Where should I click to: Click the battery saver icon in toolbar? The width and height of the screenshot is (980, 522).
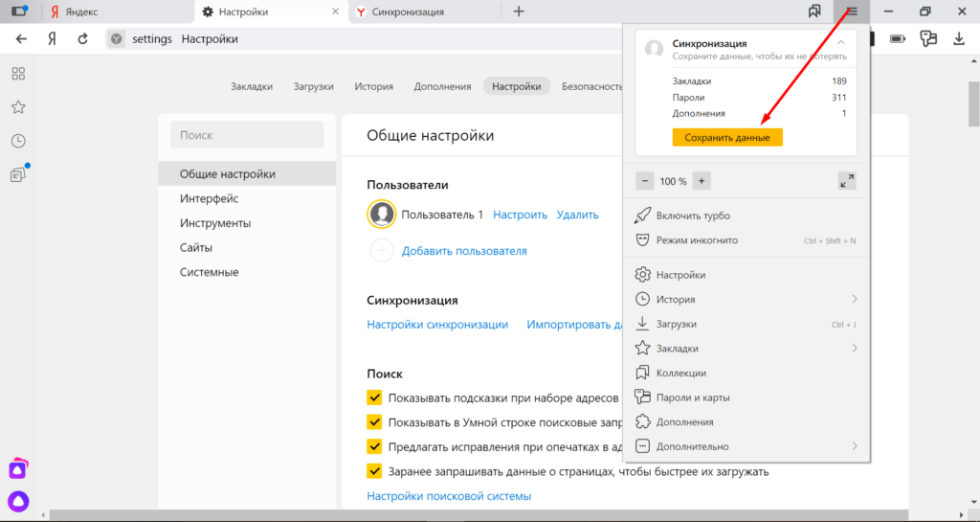[x=898, y=38]
